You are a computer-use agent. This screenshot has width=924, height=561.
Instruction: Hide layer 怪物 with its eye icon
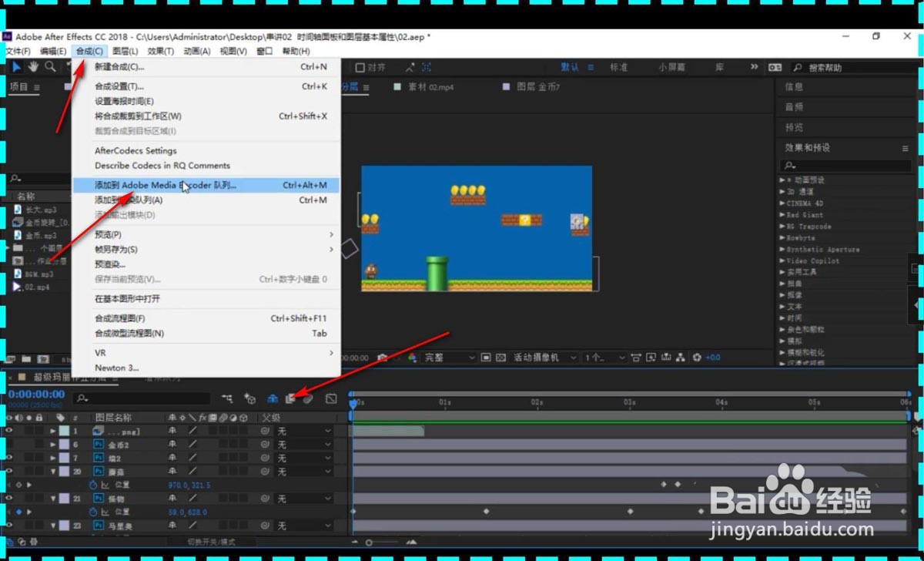[8, 499]
